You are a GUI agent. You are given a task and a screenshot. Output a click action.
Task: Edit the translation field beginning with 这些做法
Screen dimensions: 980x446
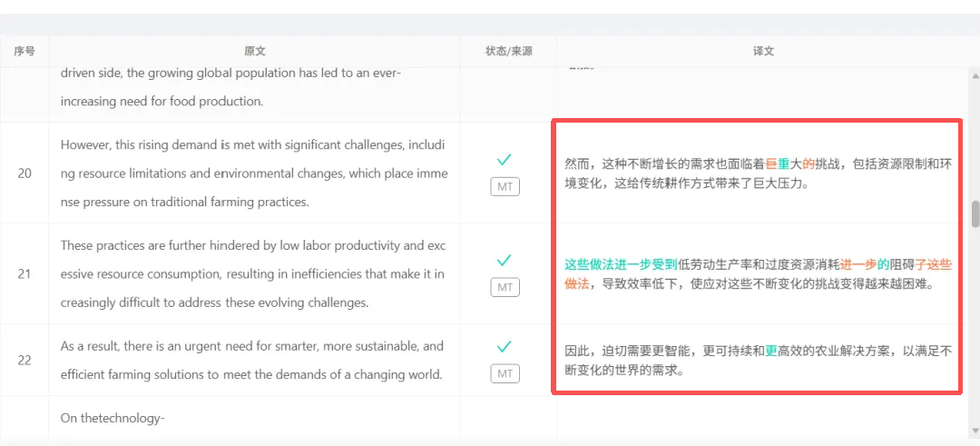point(758,274)
